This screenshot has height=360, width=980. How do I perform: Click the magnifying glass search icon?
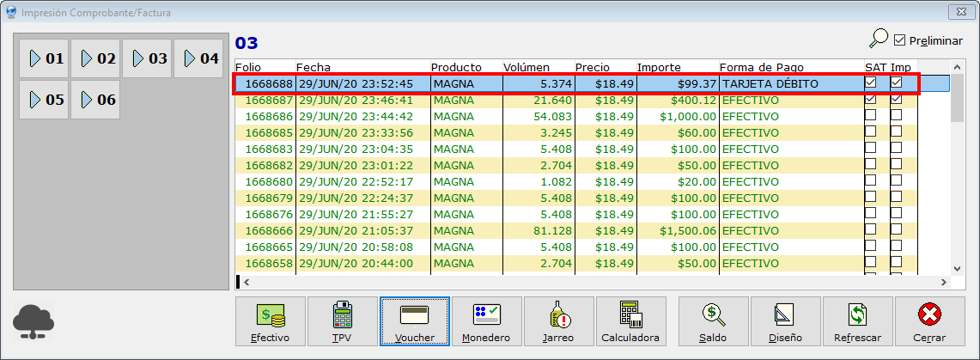(x=878, y=40)
